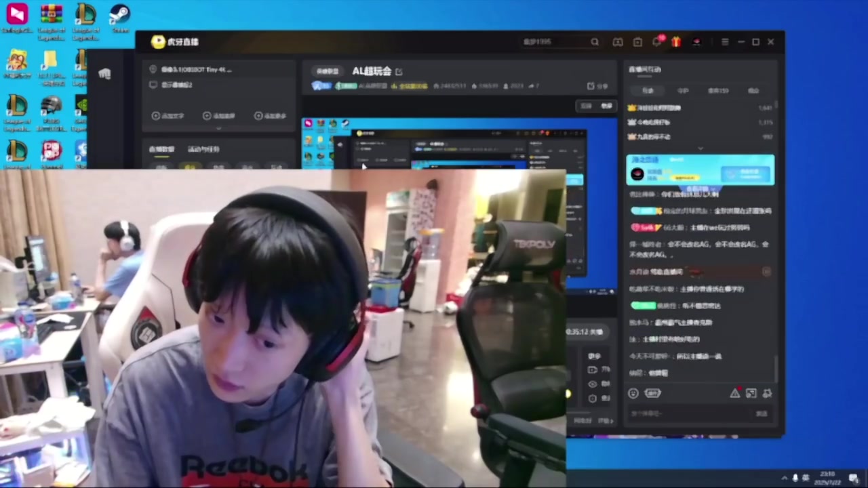868x488 pixels.
Task: Open the pink app icon at the desktop corner
Action: tap(17, 19)
